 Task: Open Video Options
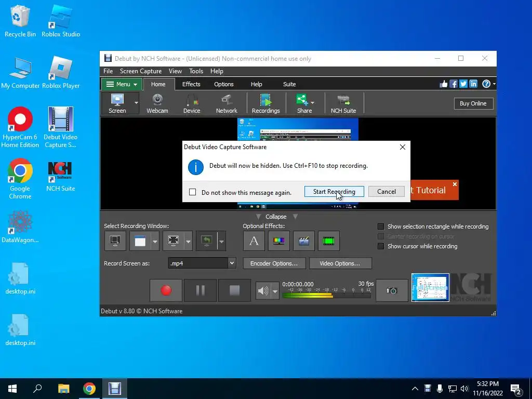click(340, 263)
